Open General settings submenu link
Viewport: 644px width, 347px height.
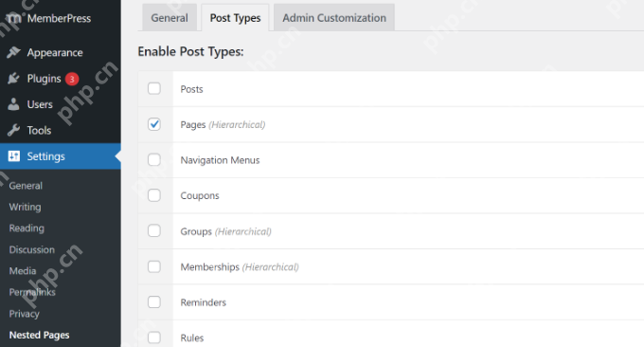click(x=26, y=186)
